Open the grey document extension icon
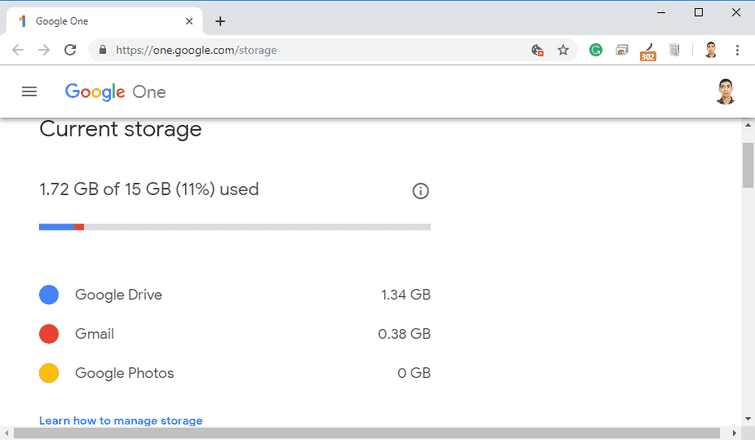 [x=674, y=50]
